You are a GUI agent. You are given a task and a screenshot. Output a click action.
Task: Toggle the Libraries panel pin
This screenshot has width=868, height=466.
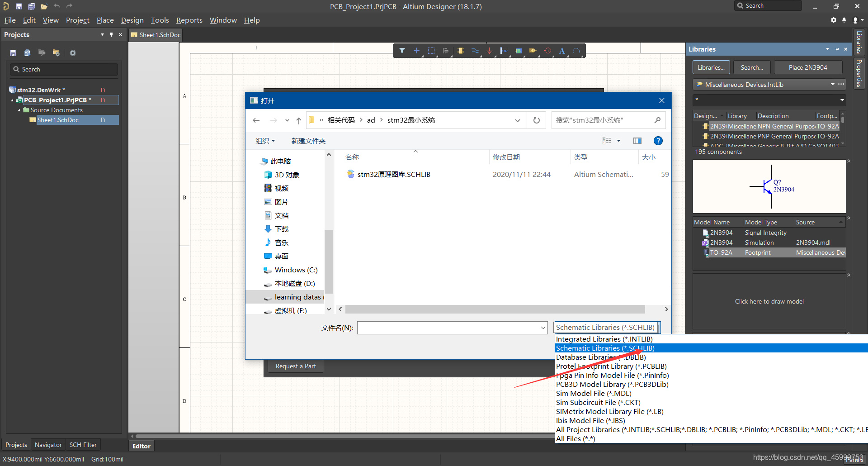(836, 49)
